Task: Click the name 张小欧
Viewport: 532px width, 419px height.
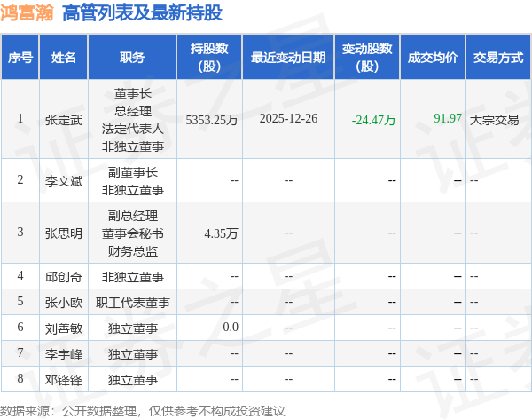Action: tap(64, 303)
